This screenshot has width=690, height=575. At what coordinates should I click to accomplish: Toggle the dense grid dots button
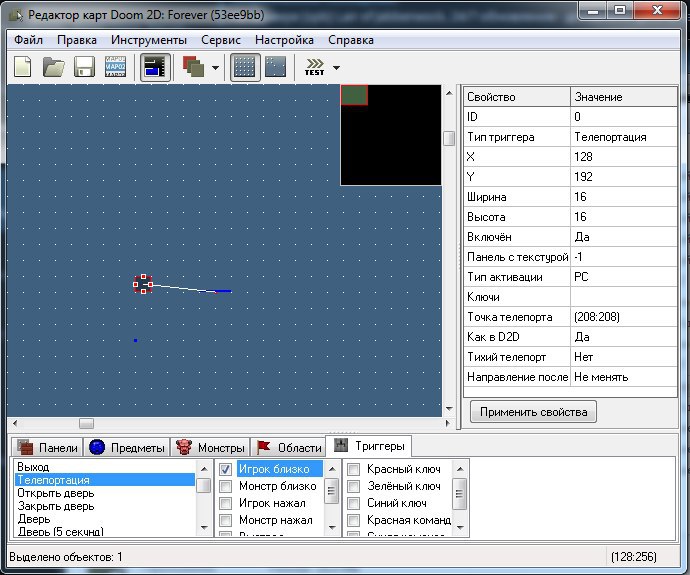245,67
